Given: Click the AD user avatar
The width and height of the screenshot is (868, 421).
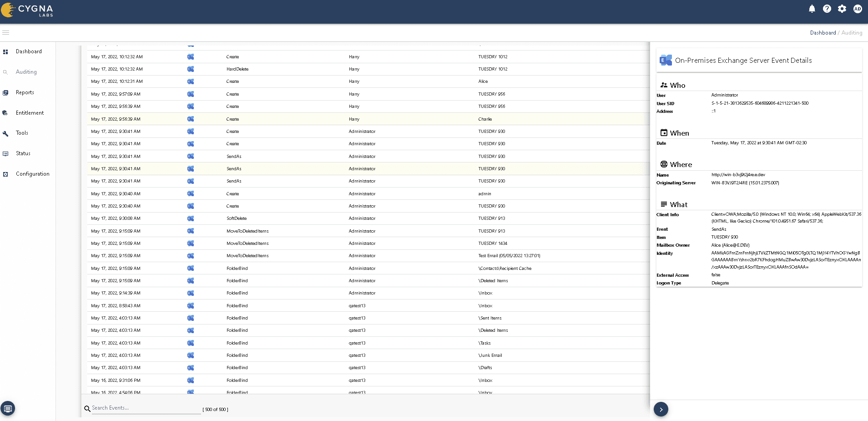Looking at the screenshot, I should [858, 9].
